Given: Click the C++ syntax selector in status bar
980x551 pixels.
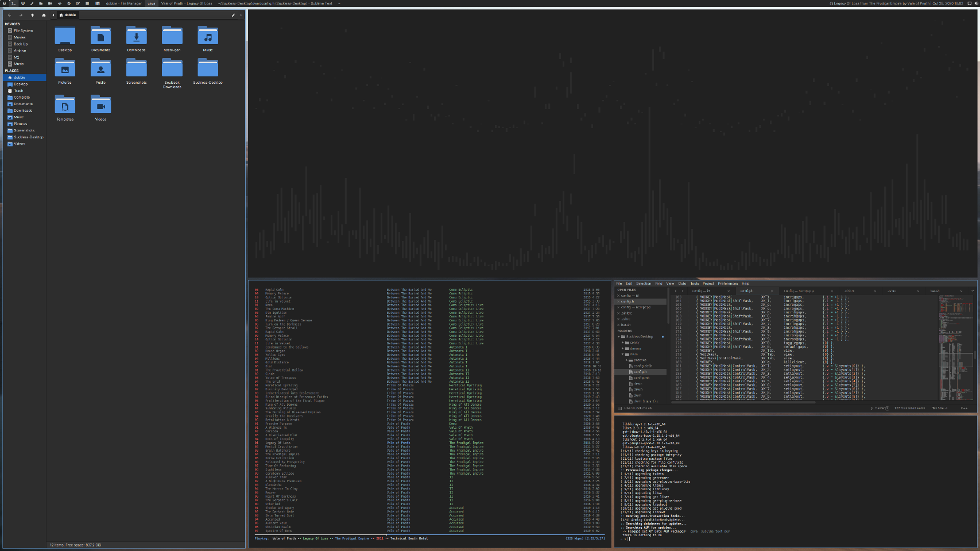Looking at the screenshot, I should [963, 408].
